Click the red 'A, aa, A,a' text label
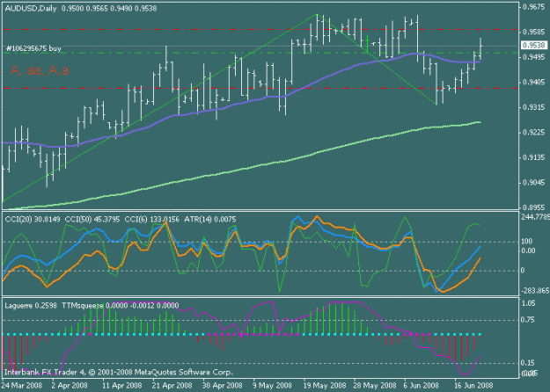 tap(40, 70)
